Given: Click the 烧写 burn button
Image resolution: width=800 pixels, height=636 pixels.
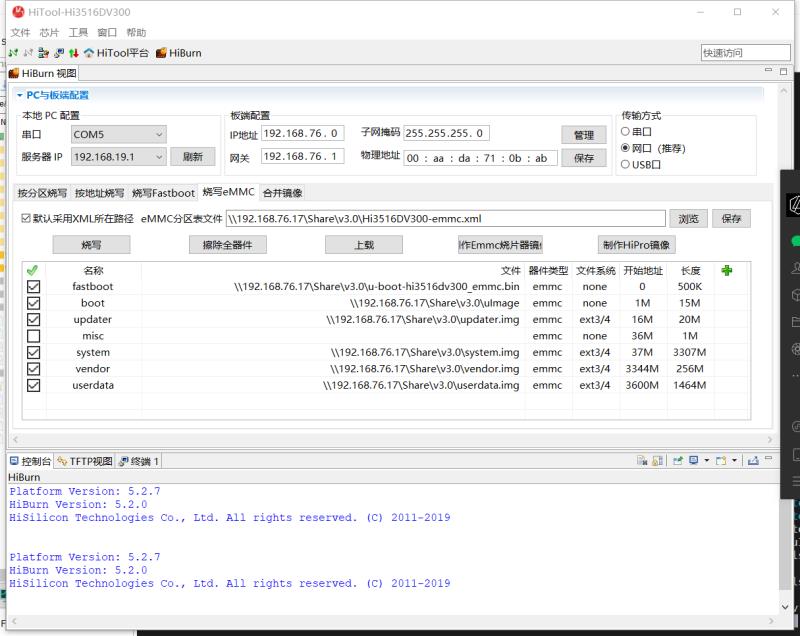Looking at the screenshot, I should point(91,245).
